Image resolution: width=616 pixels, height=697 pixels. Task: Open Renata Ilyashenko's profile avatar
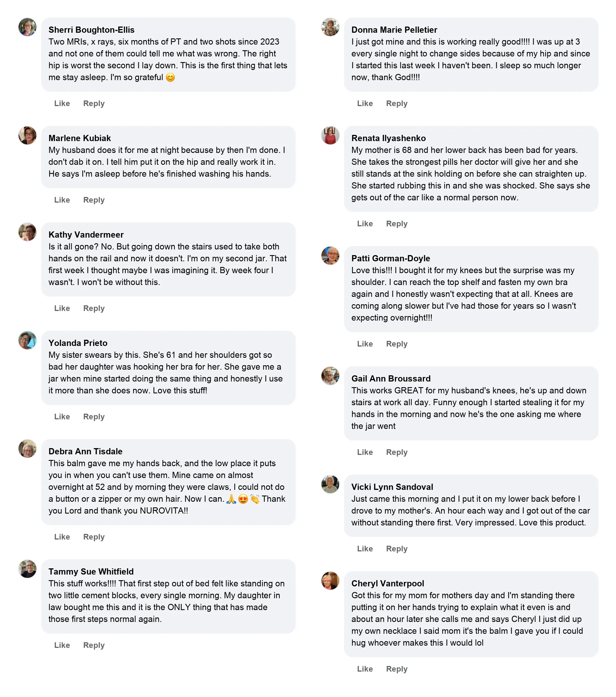pyautogui.click(x=330, y=135)
